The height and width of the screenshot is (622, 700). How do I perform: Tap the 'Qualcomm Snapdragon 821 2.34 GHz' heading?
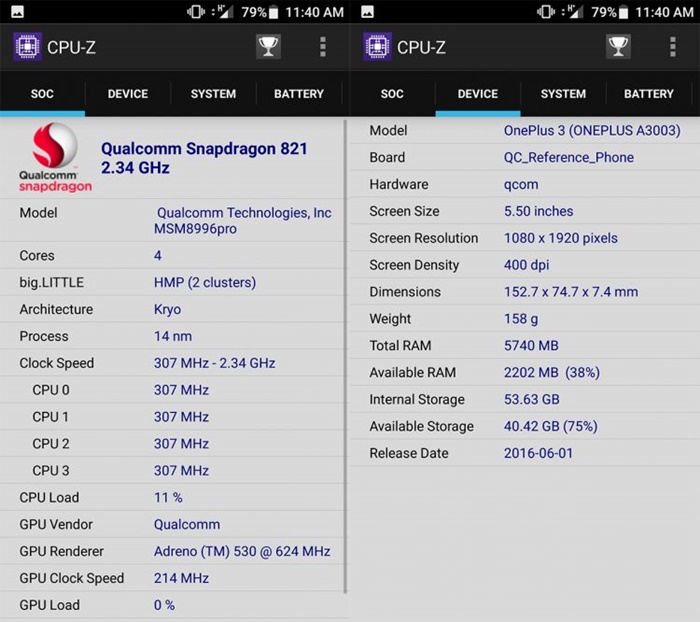(x=204, y=158)
